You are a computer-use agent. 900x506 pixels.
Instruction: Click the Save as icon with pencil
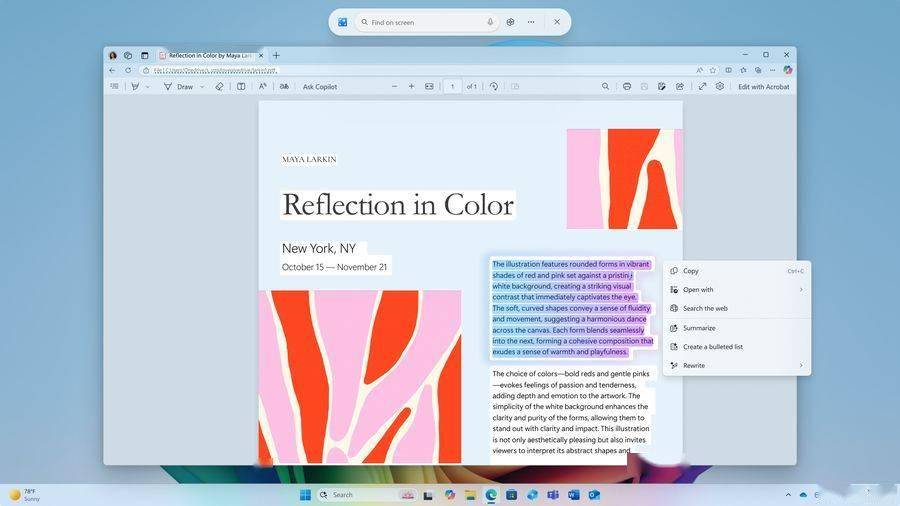point(662,87)
